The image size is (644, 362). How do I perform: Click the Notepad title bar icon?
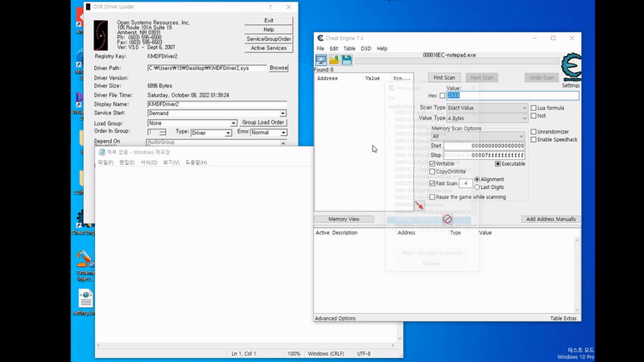coord(102,152)
